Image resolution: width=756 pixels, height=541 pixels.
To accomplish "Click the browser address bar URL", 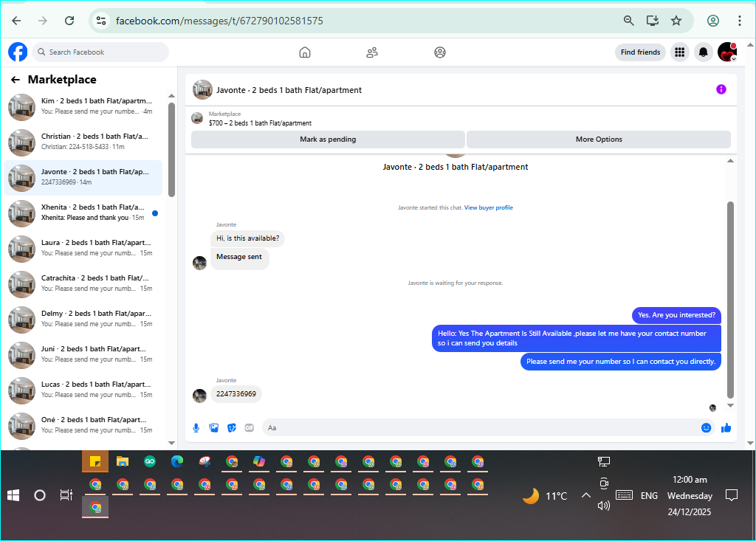I will (x=219, y=21).
